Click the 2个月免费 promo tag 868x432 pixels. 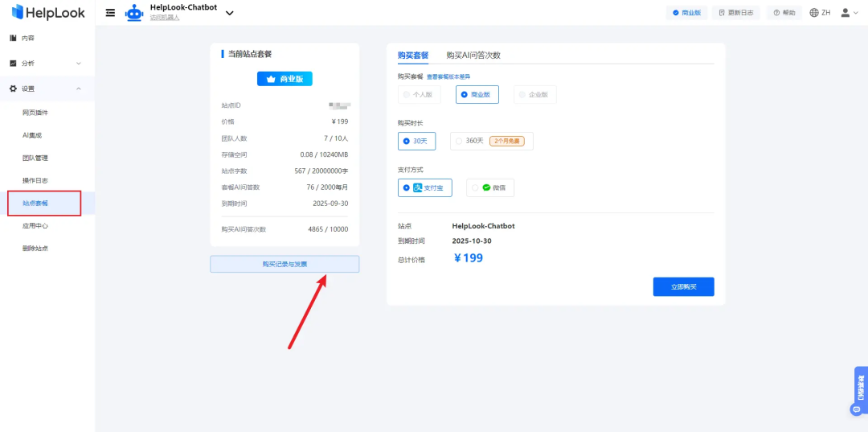point(506,142)
